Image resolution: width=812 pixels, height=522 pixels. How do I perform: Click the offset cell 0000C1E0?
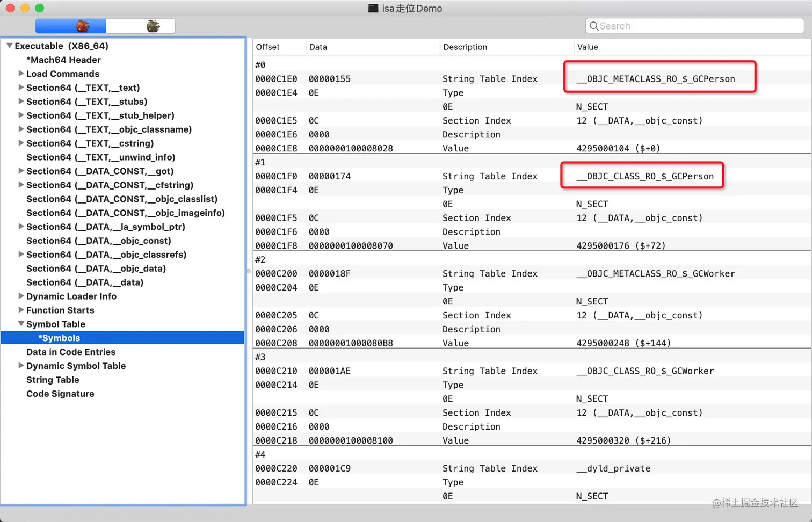coord(276,79)
